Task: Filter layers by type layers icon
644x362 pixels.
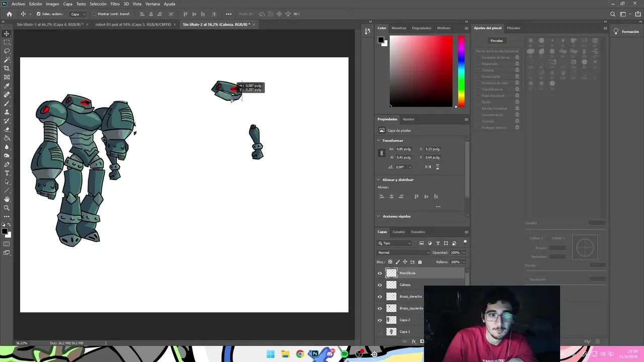Action: (x=438, y=243)
